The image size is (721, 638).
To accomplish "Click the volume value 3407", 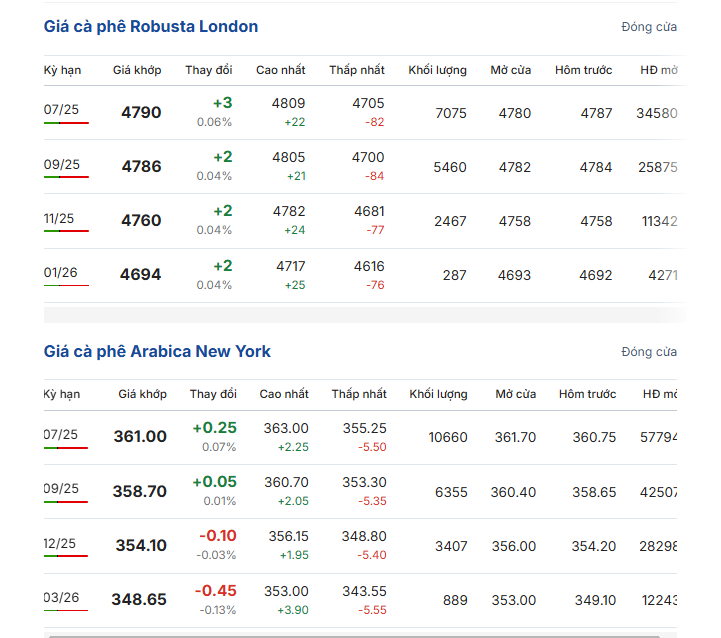I will (x=451, y=546).
